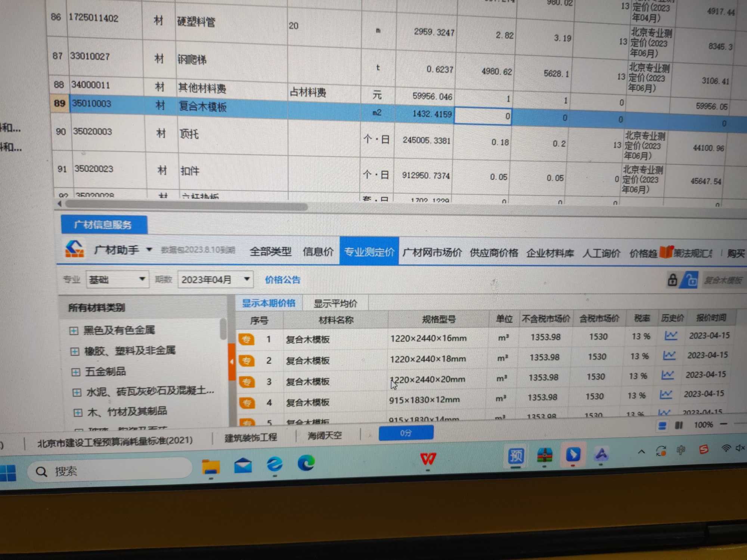Switch to the 全部类型 tab
This screenshot has height=560, width=747.
270,251
